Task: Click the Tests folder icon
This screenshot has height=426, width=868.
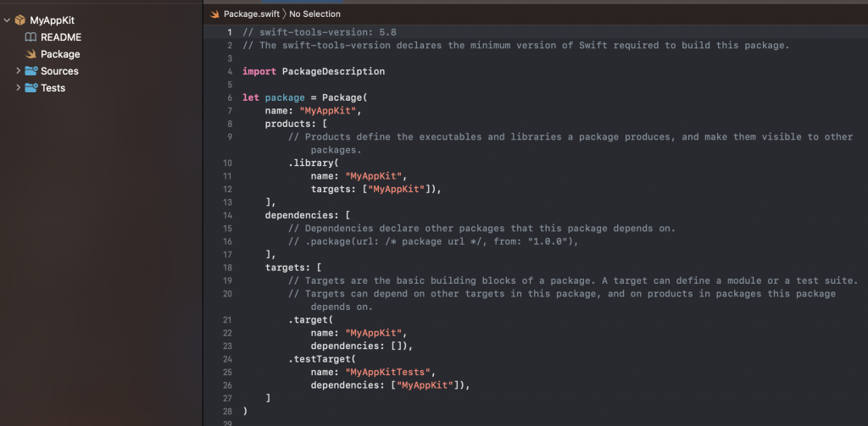Action: click(31, 87)
